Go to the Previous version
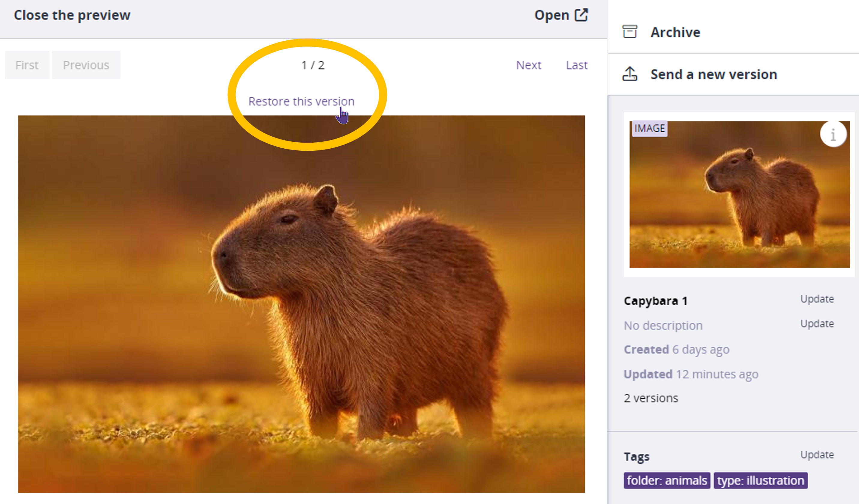 pyautogui.click(x=86, y=65)
